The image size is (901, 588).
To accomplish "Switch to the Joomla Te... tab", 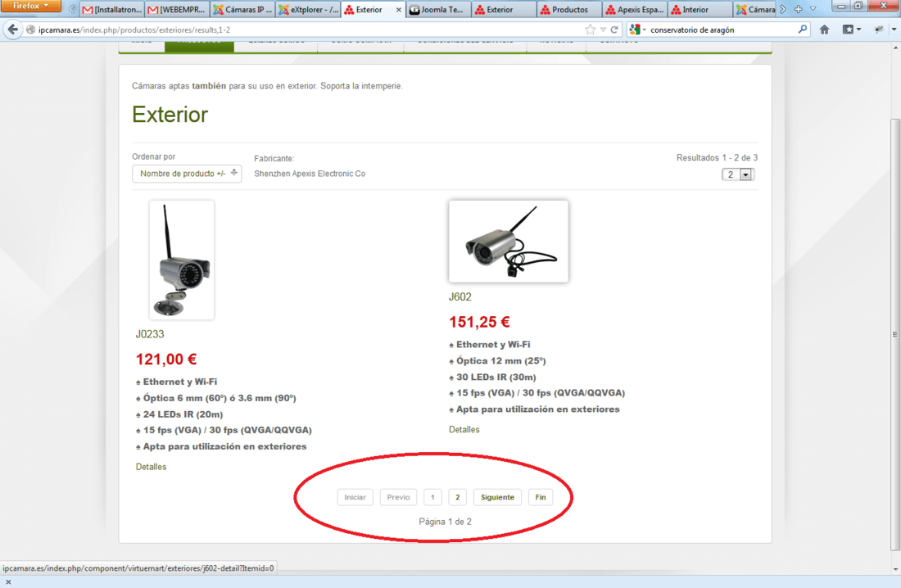I will coord(439,10).
